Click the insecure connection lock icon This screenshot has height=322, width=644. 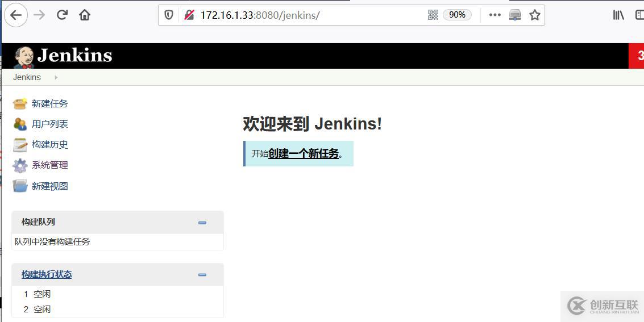click(189, 15)
